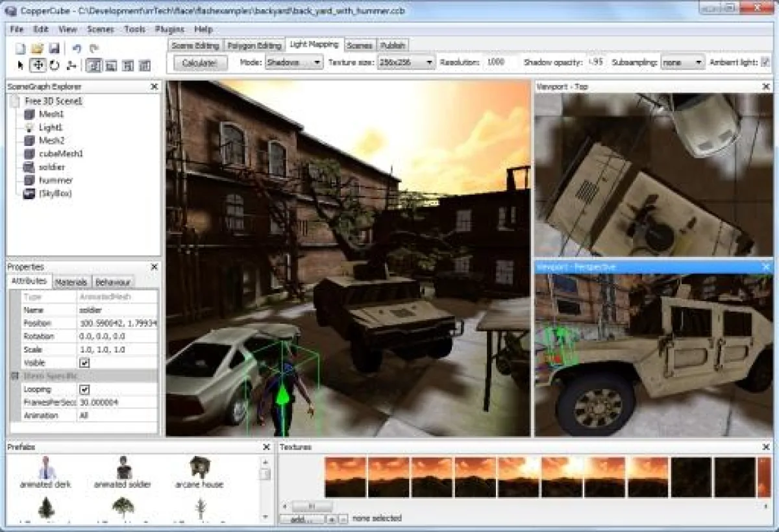
Task: Open the Tools menu
Action: (x=134, y=29)
